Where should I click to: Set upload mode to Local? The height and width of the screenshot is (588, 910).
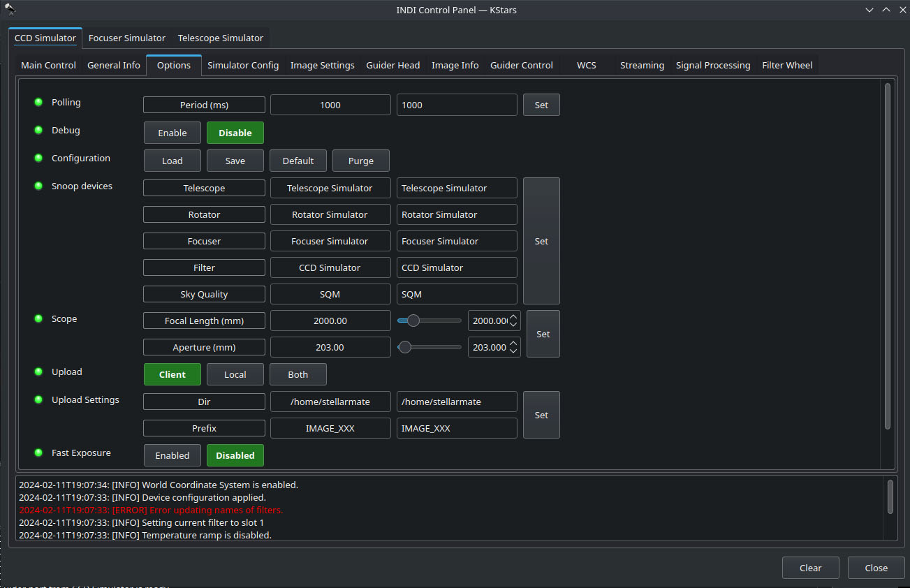tap(235, 374)
